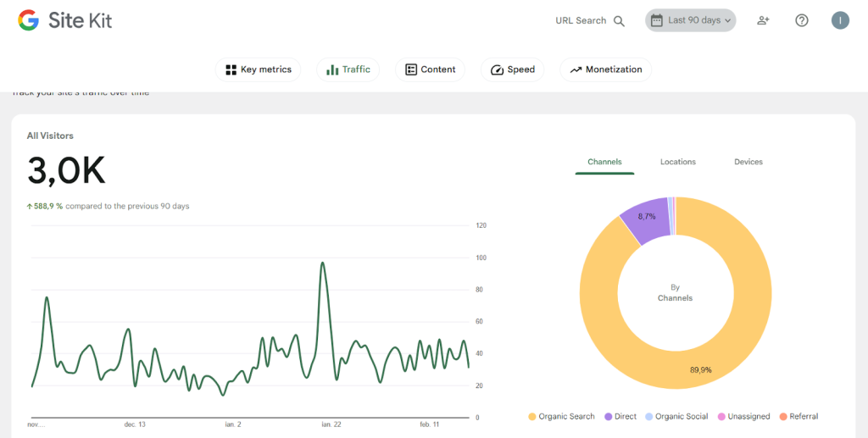Click the 120 y-axis value
868x438 pixels.
coord(481,225)
